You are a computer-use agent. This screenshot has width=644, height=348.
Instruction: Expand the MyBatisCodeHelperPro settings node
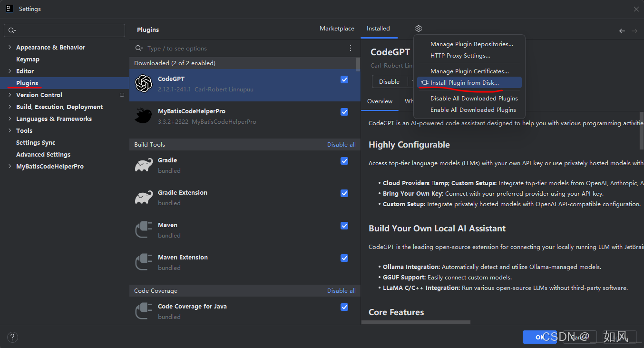tap(10, 166)
